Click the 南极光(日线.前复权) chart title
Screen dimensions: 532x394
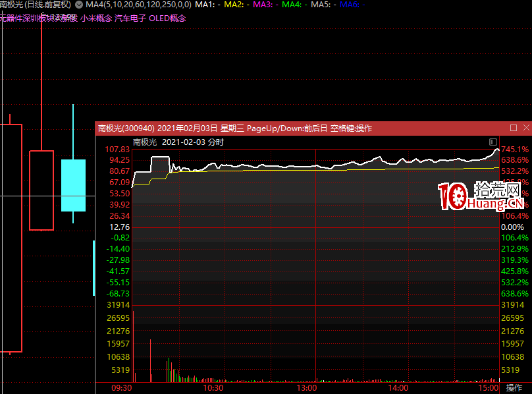(36, 5)
